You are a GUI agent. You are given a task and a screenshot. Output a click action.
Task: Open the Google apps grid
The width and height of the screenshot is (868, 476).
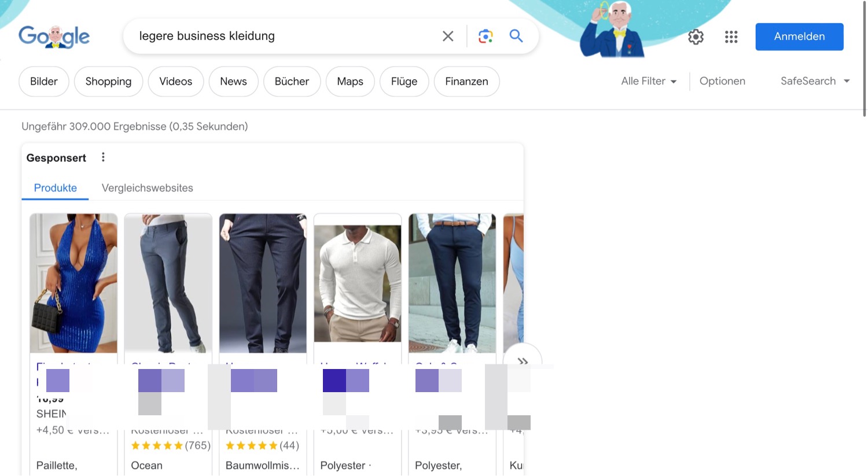(x=731, y=37)
